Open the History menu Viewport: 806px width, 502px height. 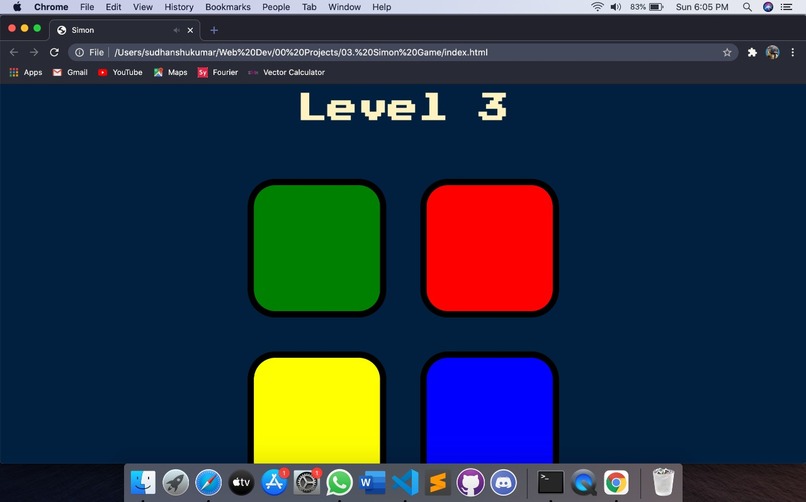pos(179,7)
